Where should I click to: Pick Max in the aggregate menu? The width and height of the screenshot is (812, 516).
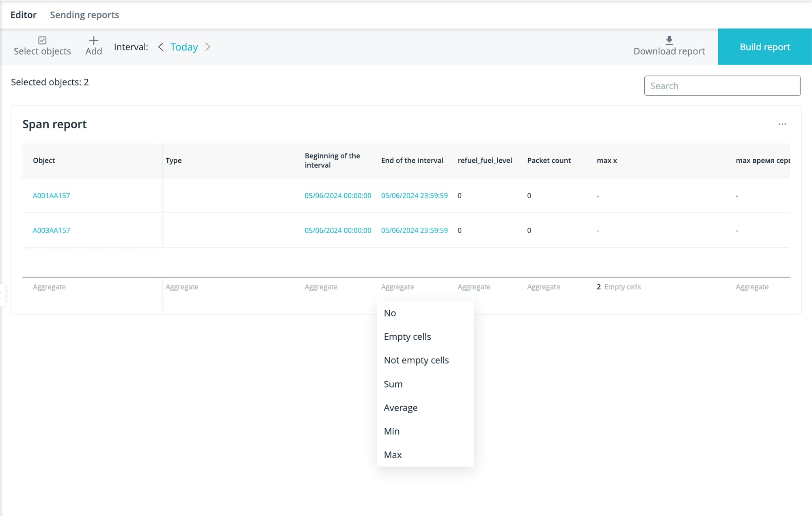tap(393, 455)
